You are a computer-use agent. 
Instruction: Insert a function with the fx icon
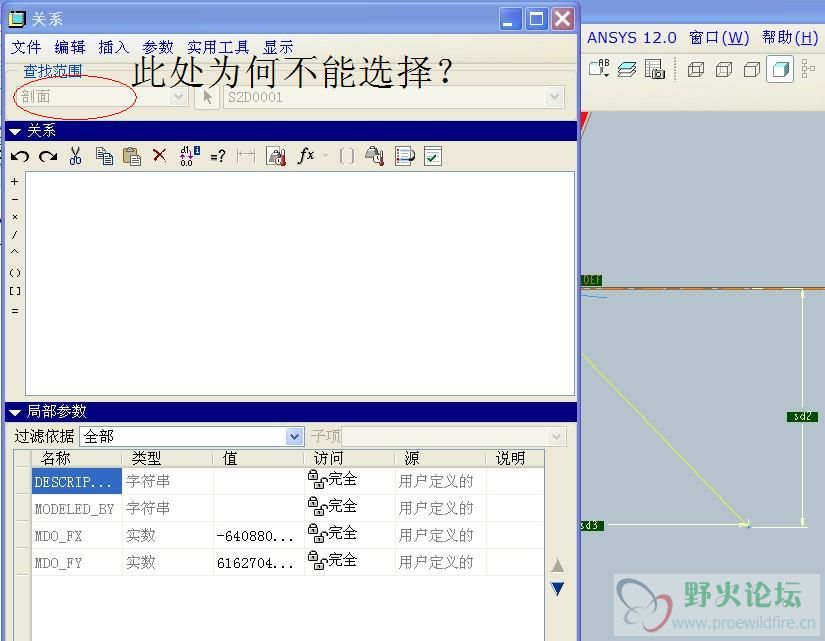click(306, 155)
